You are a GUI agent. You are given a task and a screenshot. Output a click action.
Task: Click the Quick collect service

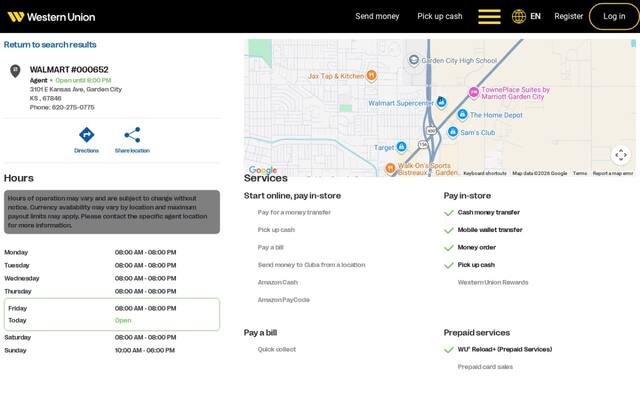coord(277,350)
